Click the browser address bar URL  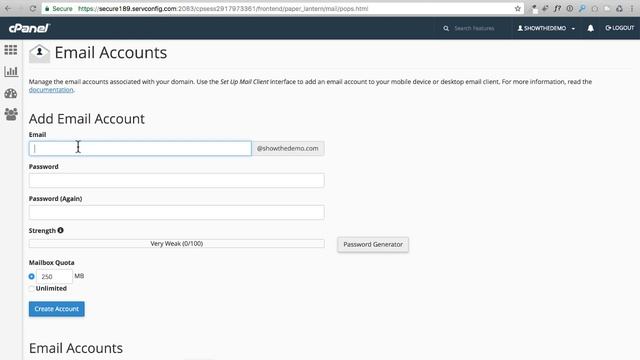click(223, 8)
